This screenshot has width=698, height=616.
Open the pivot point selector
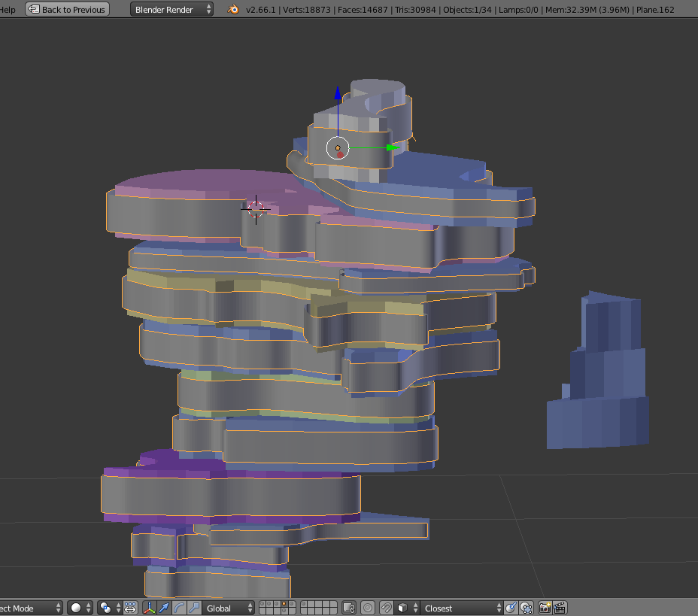109,608
